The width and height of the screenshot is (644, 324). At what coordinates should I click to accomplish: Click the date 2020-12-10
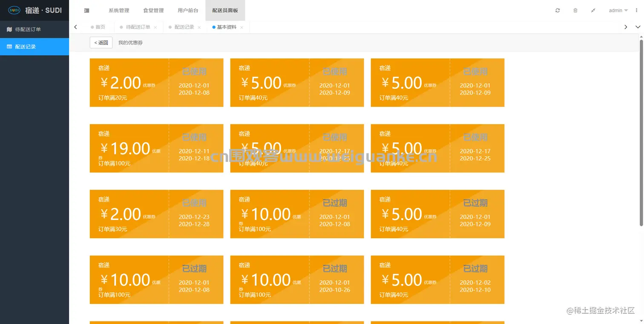(x=475, y=290)
